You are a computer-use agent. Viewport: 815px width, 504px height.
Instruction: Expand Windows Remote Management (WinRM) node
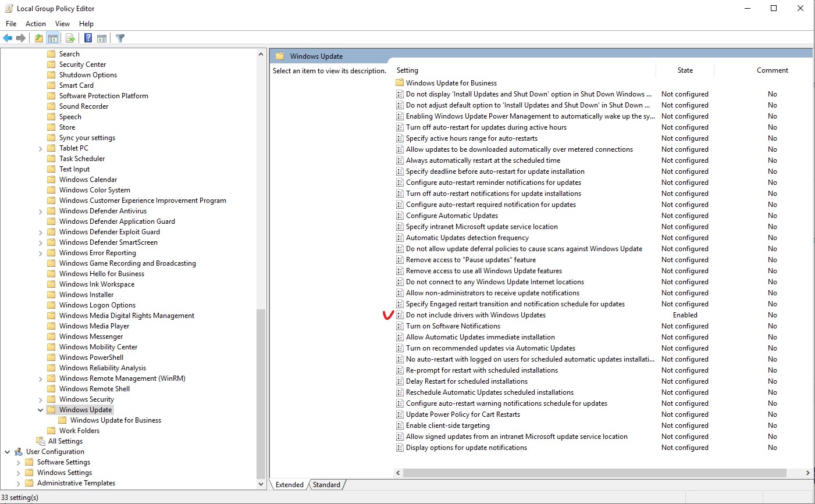(40, 379)
